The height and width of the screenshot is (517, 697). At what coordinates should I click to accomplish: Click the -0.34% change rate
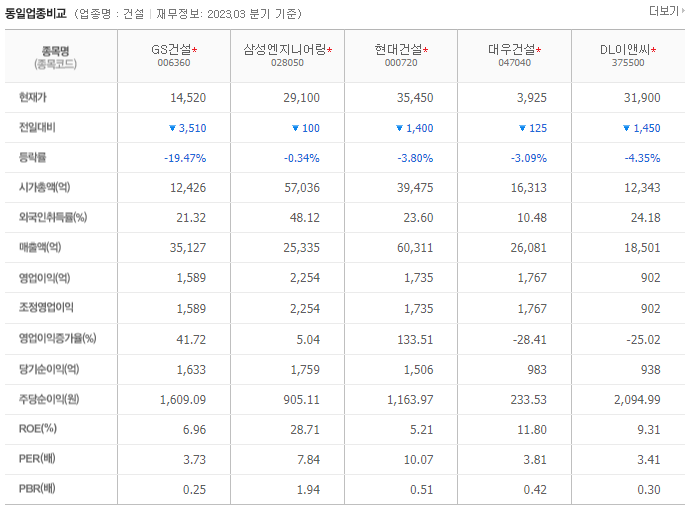(302, 158)
